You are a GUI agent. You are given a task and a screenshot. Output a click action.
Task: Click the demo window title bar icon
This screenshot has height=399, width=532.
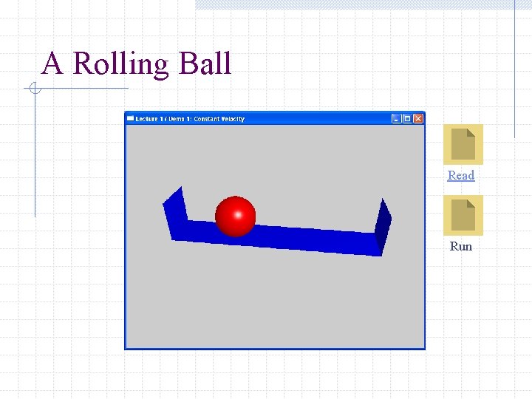(130, 118)
